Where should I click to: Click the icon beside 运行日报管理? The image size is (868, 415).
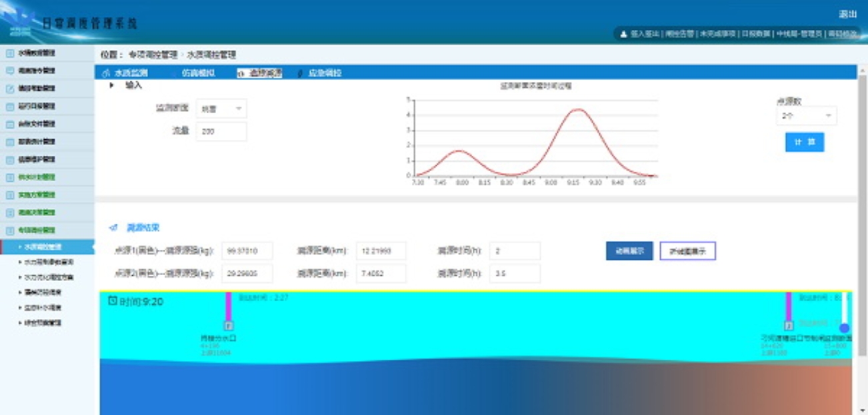click(10, 107)
